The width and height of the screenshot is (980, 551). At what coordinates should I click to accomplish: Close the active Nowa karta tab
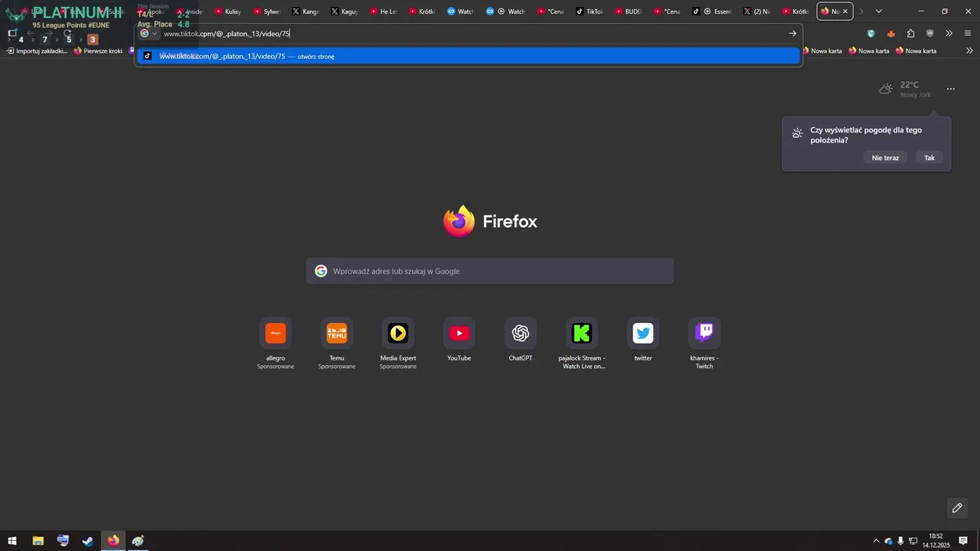click(845, 11)
